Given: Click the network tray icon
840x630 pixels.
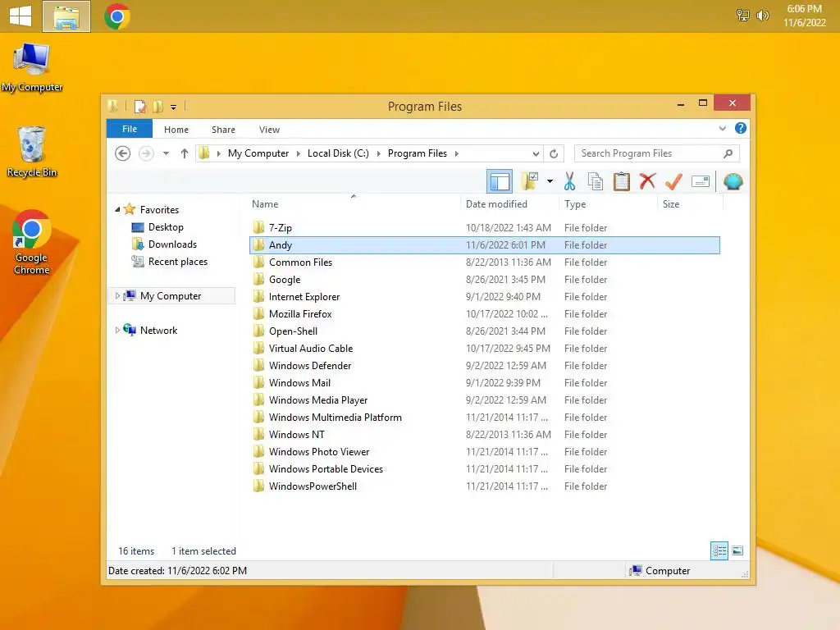Looking at the screenshot, I should click(742, 16).
